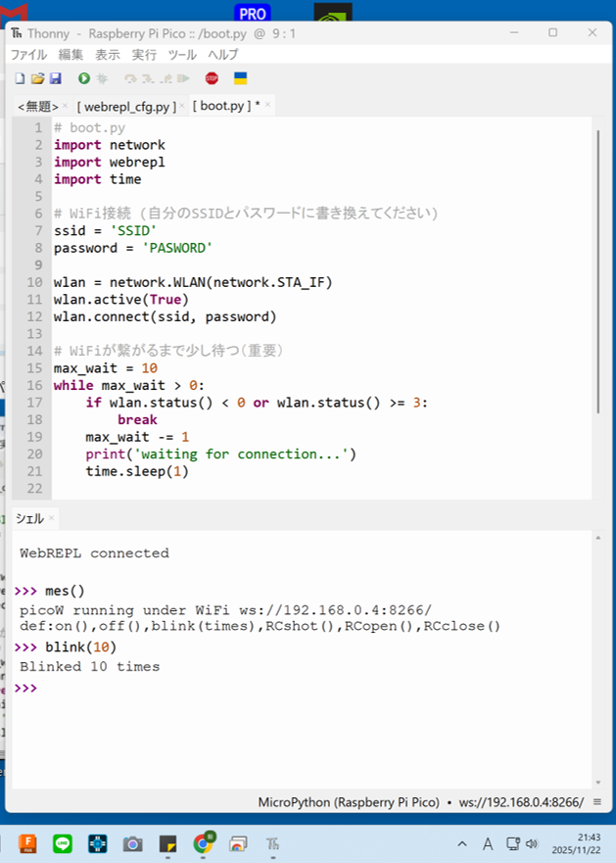Click the IME input mode A indicator
616x863 pixels.
click(488, 843)
